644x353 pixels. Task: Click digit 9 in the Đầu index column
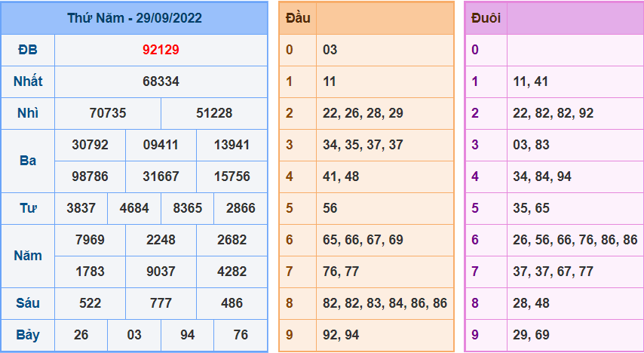[x=289, y=335]
